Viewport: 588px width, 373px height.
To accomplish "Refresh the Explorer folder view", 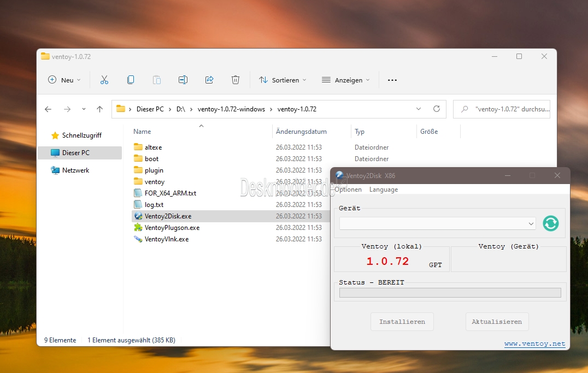I will click(x=437, y=109).
